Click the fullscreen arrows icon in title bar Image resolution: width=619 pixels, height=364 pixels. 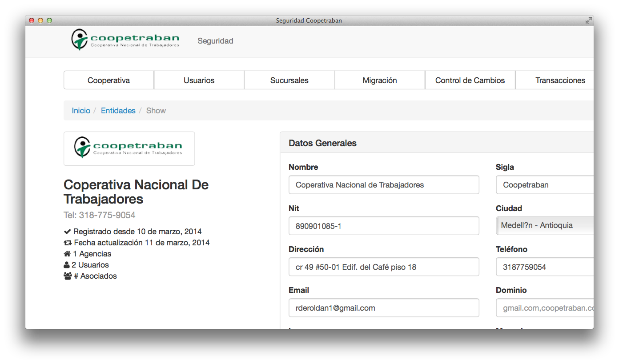pos(588,20)
